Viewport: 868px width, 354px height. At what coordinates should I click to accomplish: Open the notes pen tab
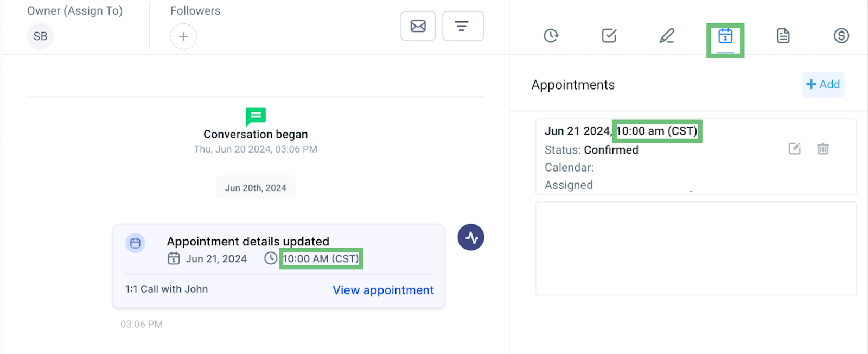point(667,36)
